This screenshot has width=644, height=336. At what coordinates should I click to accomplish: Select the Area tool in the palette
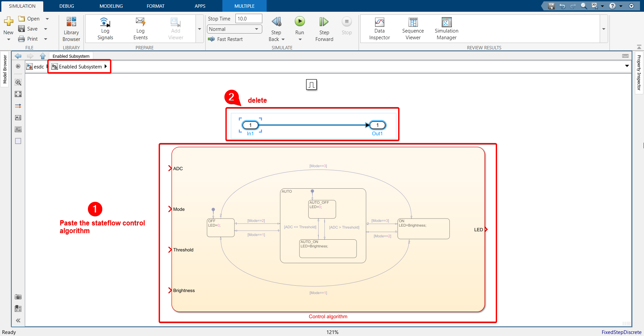click(x=18, y=141)
